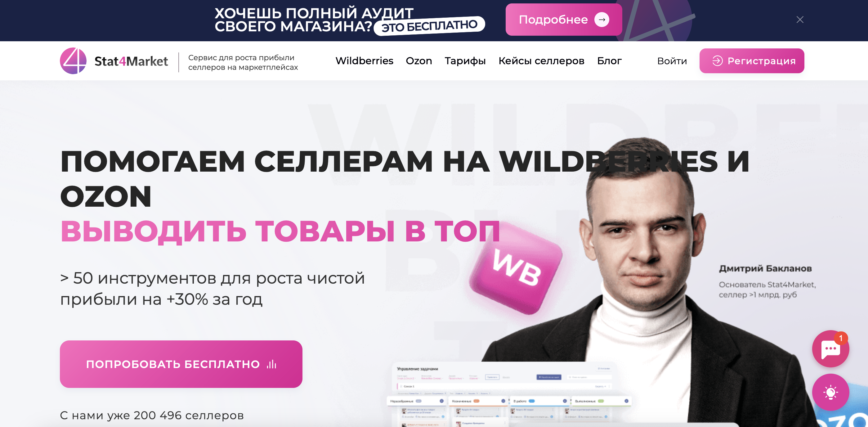Viewport: 868px width, 427px height.
Task: Go to the Тарифы pricing page
Action: [x=465, y=61]
